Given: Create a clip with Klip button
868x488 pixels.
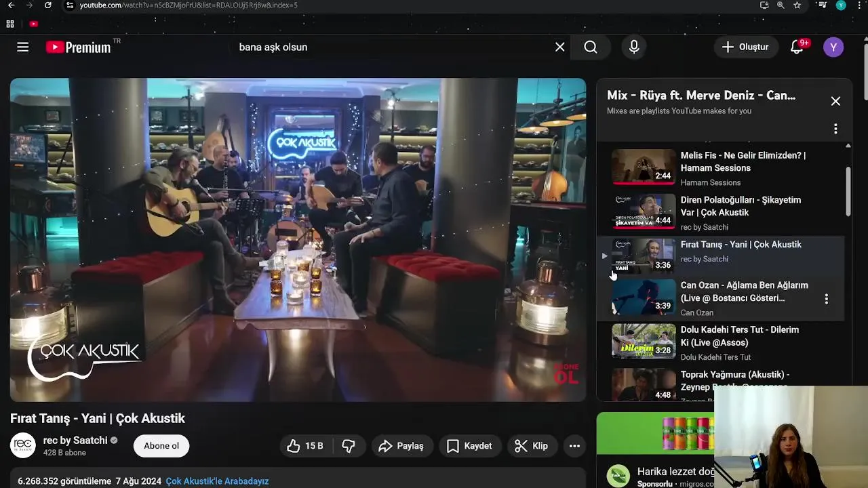Looking at the screenshot, I should (x=531, y=446).
